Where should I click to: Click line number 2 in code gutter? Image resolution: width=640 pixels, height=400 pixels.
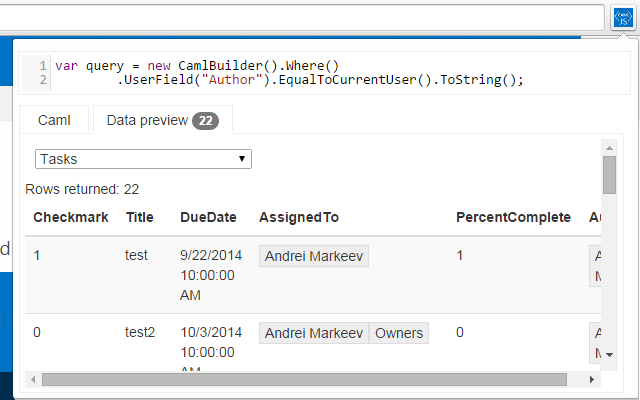point(43,80)
